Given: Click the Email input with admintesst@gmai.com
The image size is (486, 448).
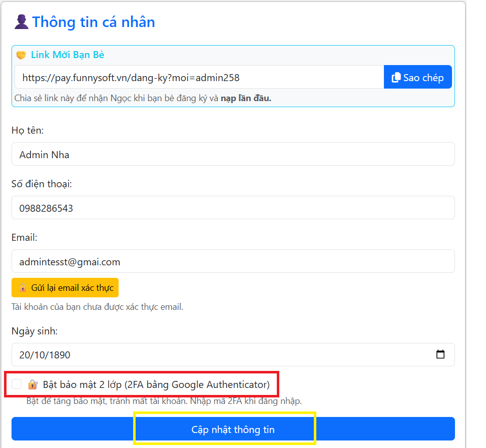Looking at the screenshot, I should pos(233,261).
